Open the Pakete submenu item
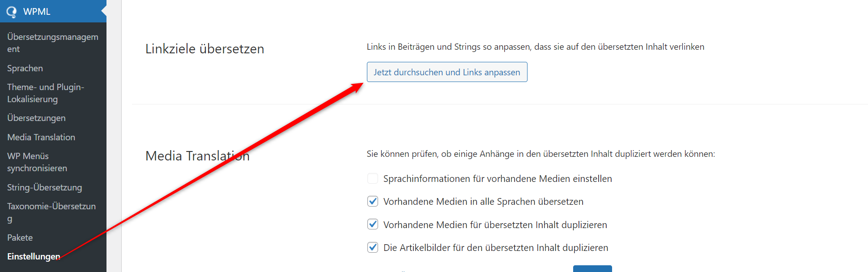 pos(20,237)
